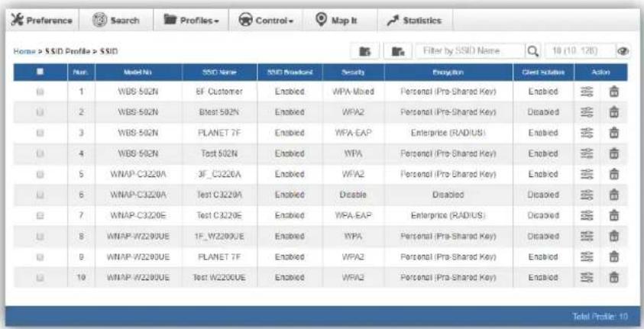This screenshot has width=644, height=329.
Task: Check the box for row 5 3F_C3220A
Action: point(40,174)
